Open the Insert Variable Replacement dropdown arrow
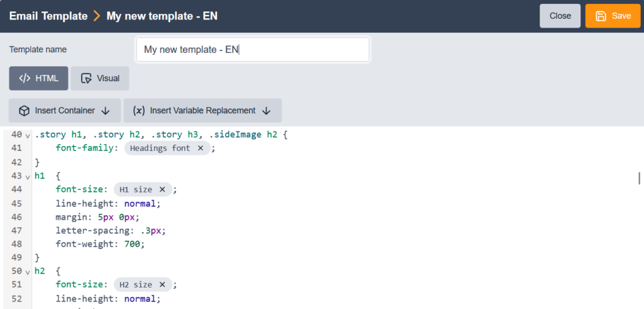This screenshot has height=309, width=644. click(266, 111)
